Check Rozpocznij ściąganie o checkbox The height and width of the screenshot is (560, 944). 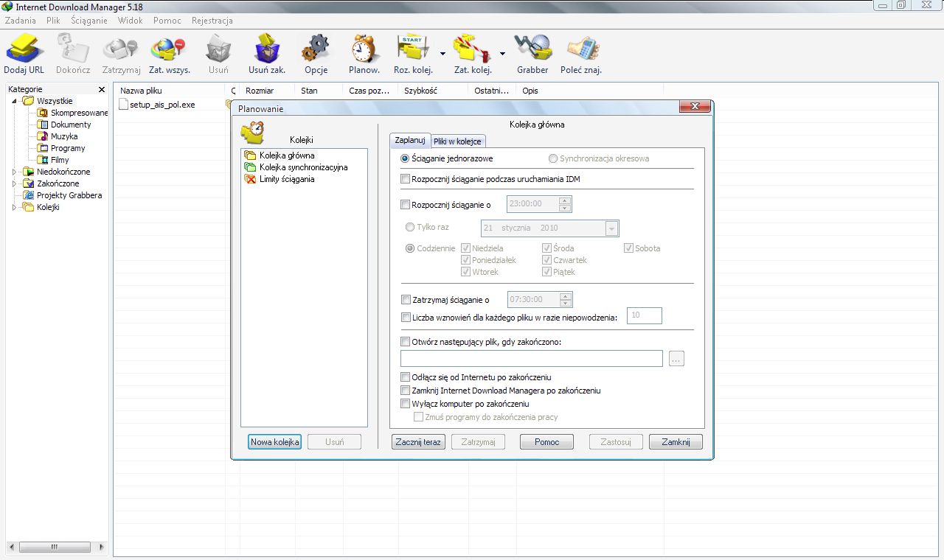(405, 205)
